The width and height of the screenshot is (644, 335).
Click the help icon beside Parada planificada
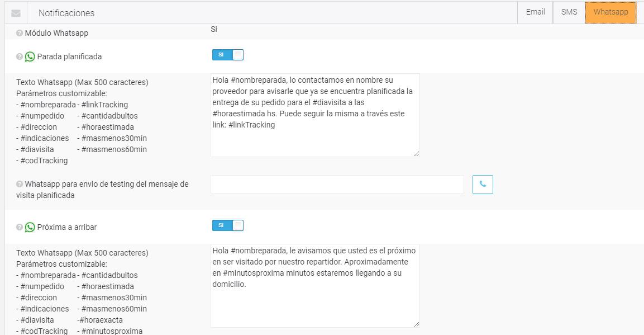pos(20,56)
